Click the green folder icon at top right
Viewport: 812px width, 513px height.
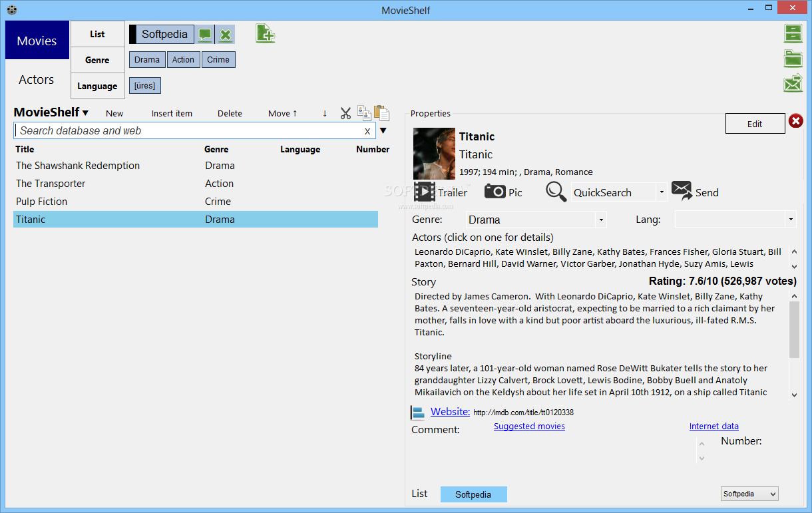[x=793, y=59]
